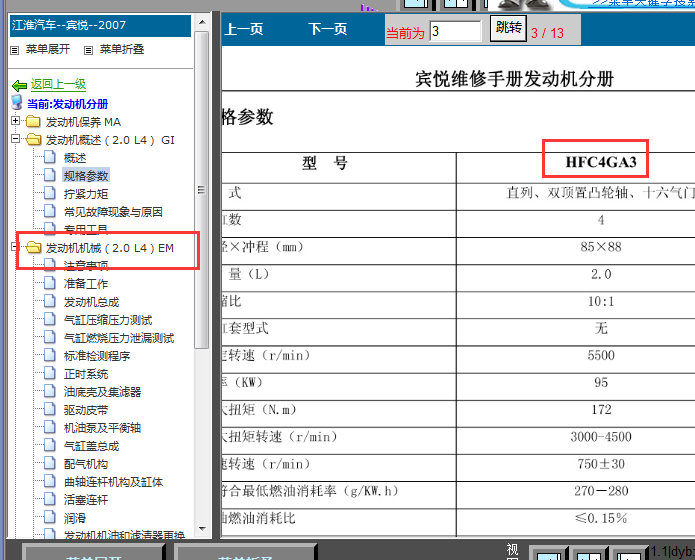Open the 驱动皮带 page
The width and height of the screenshot is (695, 560).
(x=86, y=410)
